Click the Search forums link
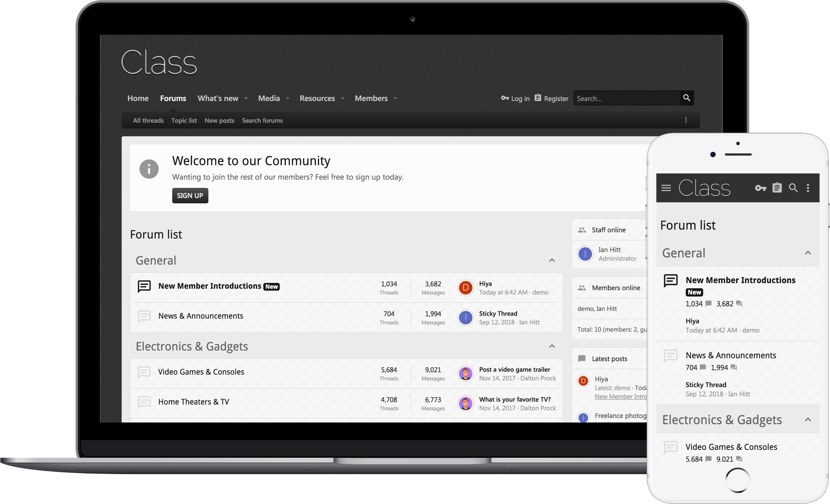 pyautogui.click(x=263, y=120)
